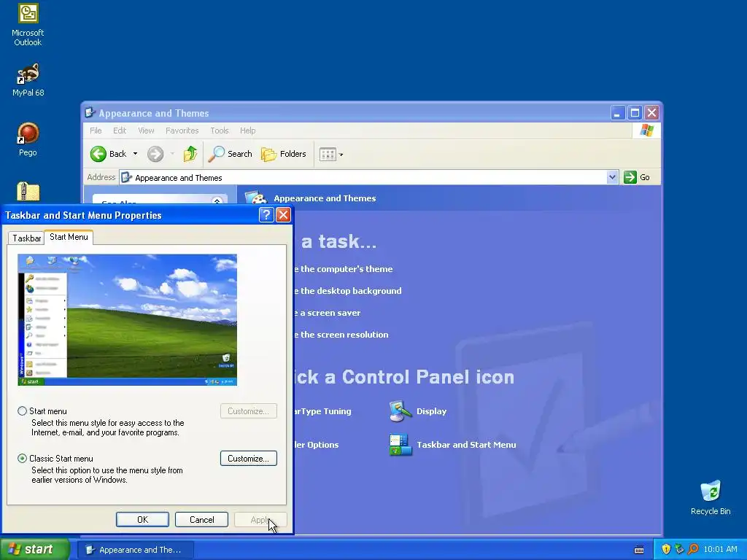Screen dimensions: 747x560
Task: Click the magnifier icon in system tray
Action: [x=693, y=549]
